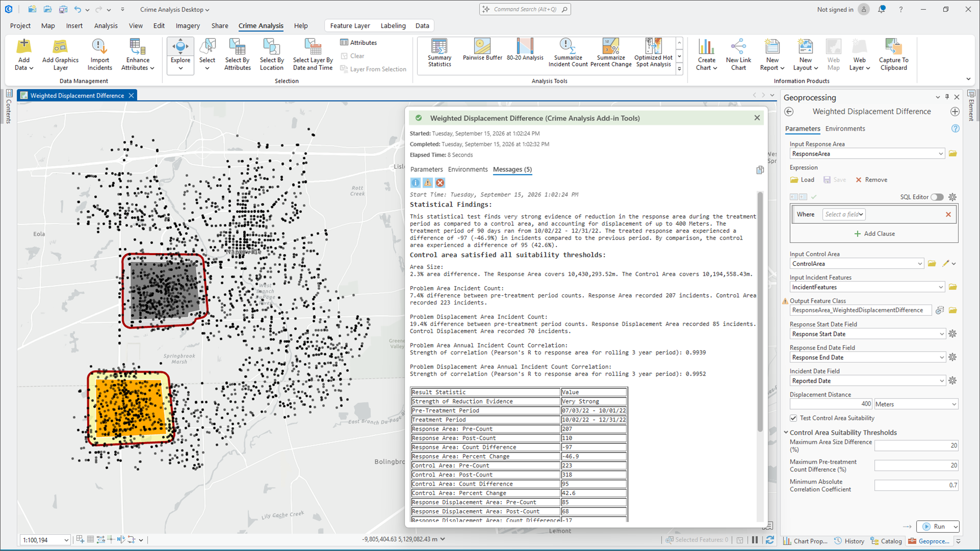This screenshot has height=551, width=980.
Task: Switch to the Imagery ribbon tab
Action: [x=188, y=26]
